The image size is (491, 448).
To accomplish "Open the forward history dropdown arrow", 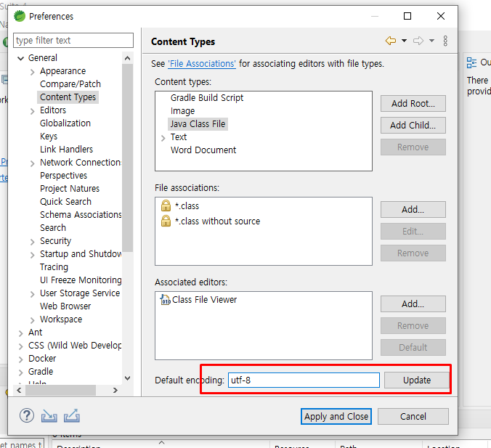I will click(432, 41).
